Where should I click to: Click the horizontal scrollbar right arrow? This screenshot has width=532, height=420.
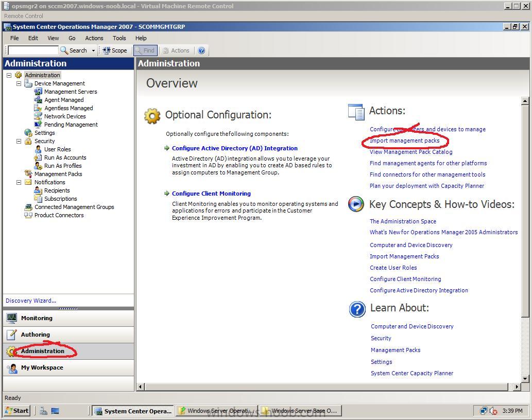click(x=517, y=387)
